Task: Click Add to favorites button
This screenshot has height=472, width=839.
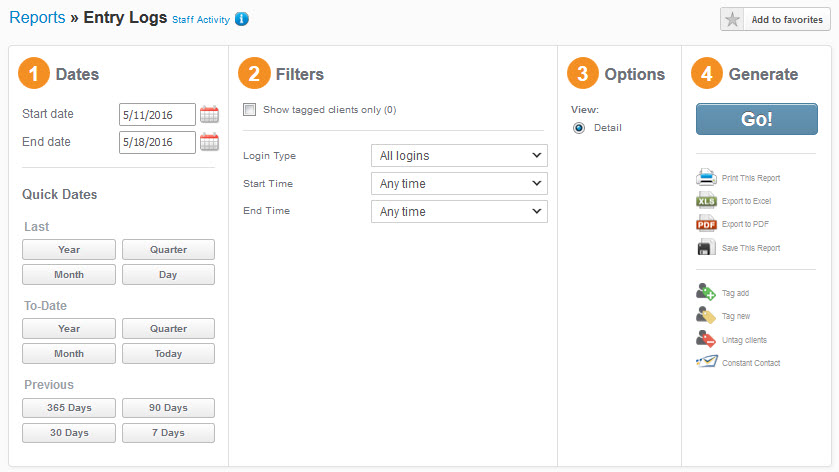Action: tap(775, 20)
